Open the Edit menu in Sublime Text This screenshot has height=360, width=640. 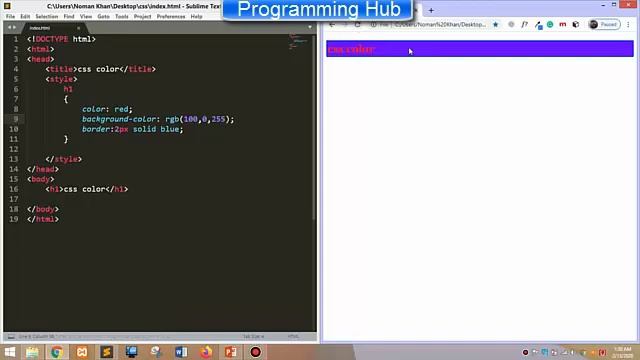click(25, 17)
